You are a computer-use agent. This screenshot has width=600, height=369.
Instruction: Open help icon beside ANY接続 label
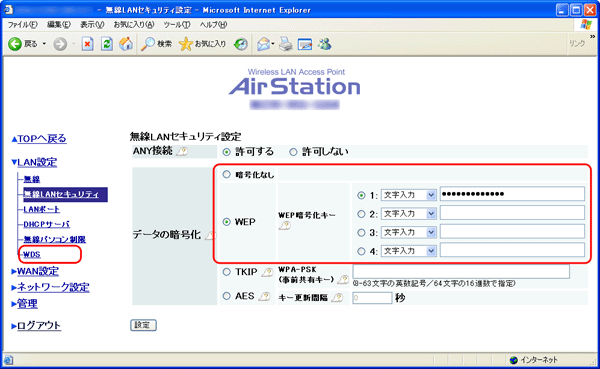[182, 152]
